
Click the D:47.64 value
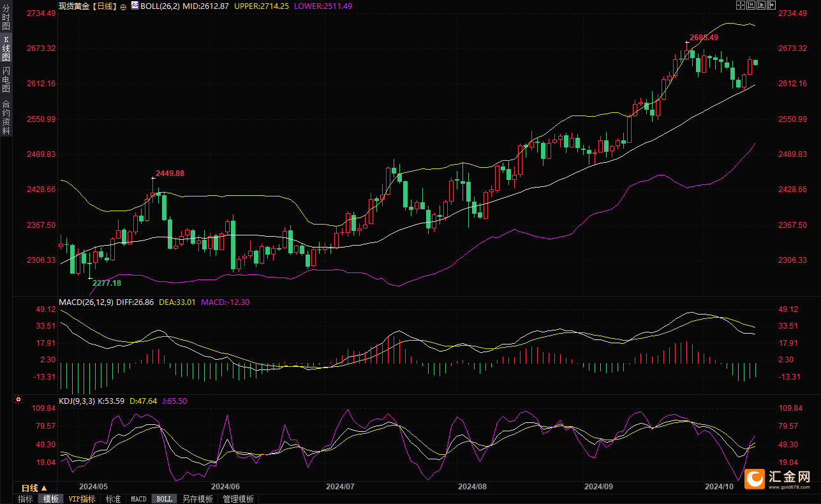(144, 401)
